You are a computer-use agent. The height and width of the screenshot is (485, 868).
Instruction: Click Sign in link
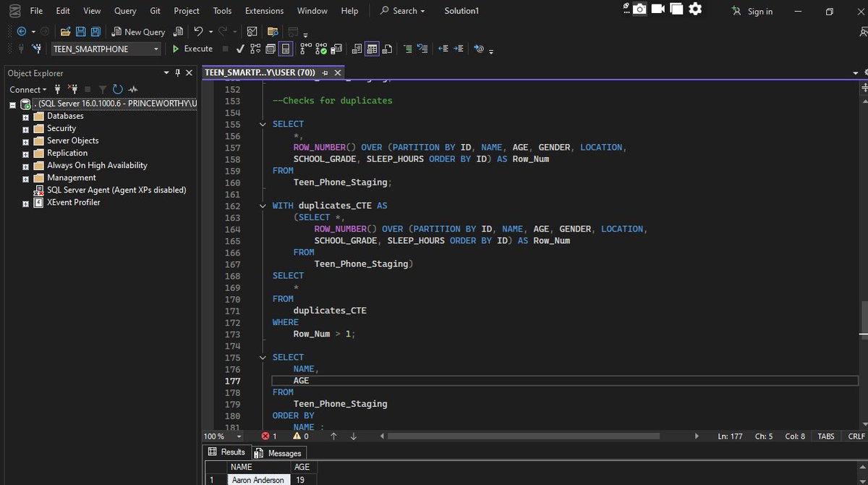[x=752, y=11]
